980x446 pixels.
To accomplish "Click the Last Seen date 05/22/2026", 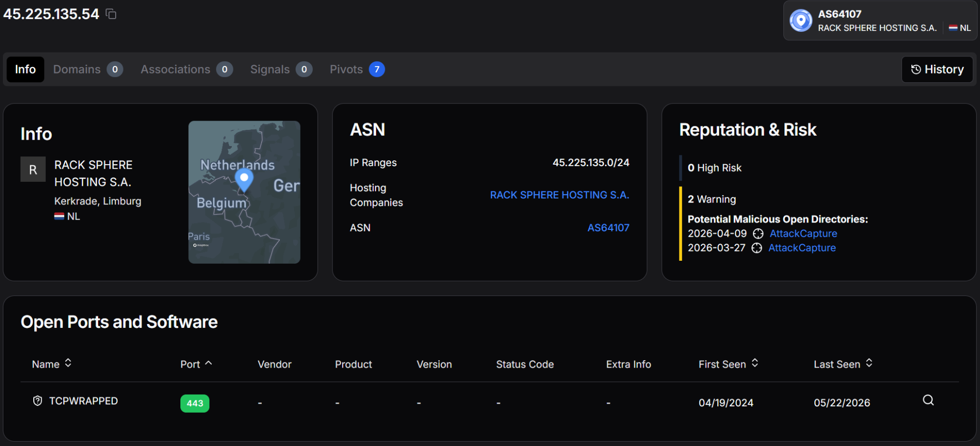I will (x=842, y=403).
